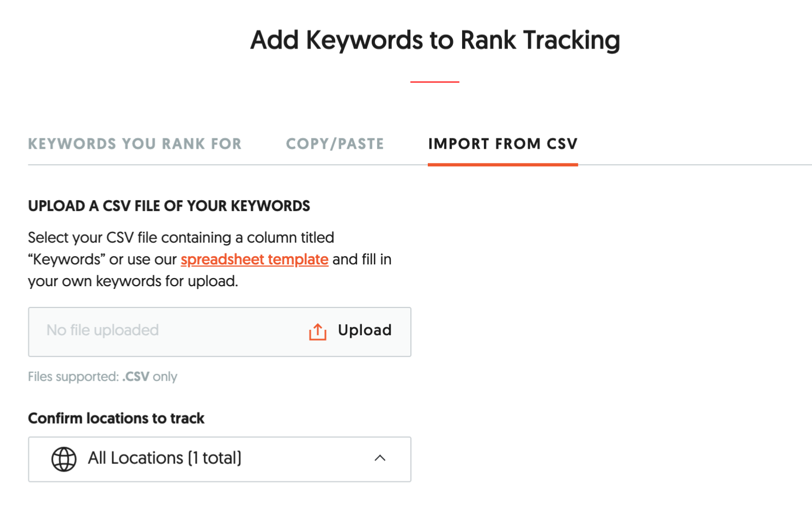Collapse locations using the chevron arrow

[x=380, y=458]
